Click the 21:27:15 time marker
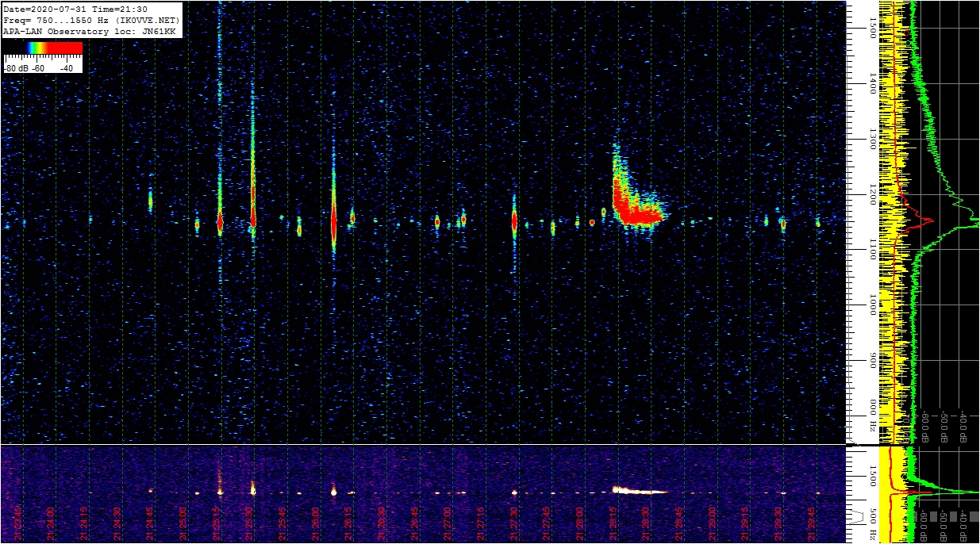This screenshot has height=544, width=980. click(482, 524)
